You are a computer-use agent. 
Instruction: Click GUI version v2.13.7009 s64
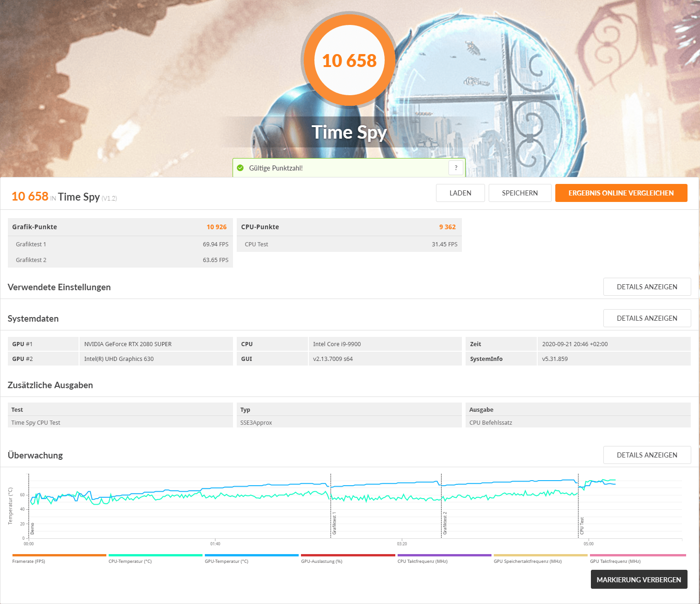coord(333,359)
